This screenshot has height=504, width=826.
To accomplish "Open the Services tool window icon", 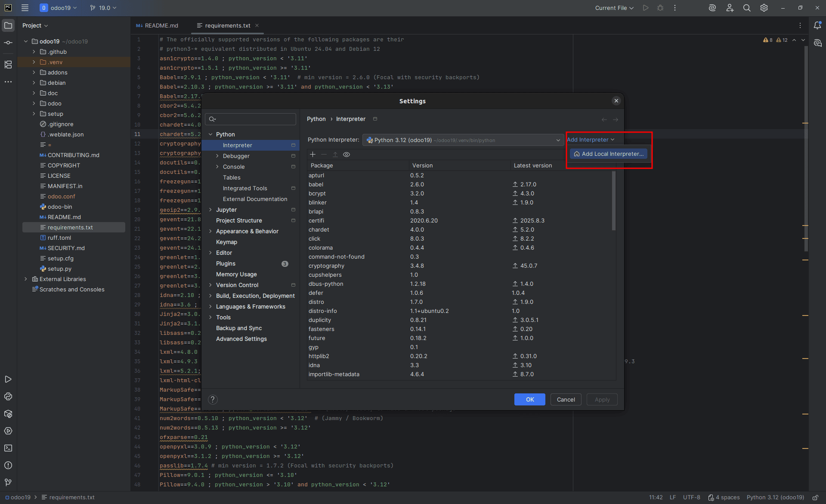I will click(8, 431).
